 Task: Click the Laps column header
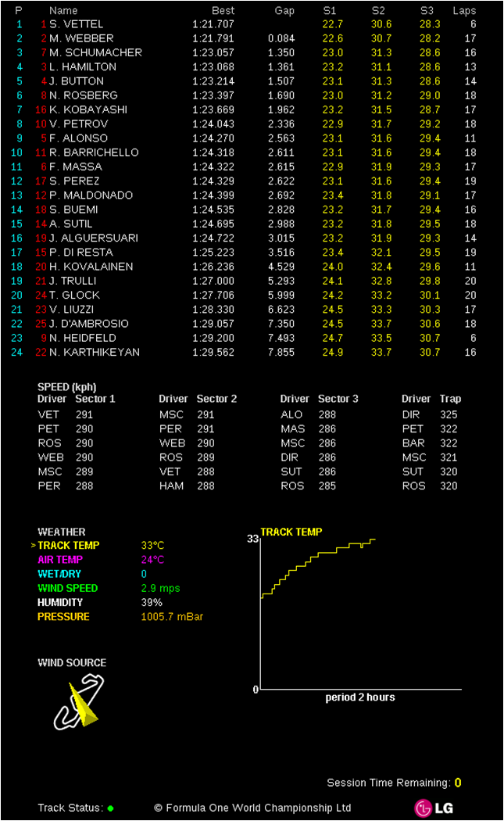[464, 10]
